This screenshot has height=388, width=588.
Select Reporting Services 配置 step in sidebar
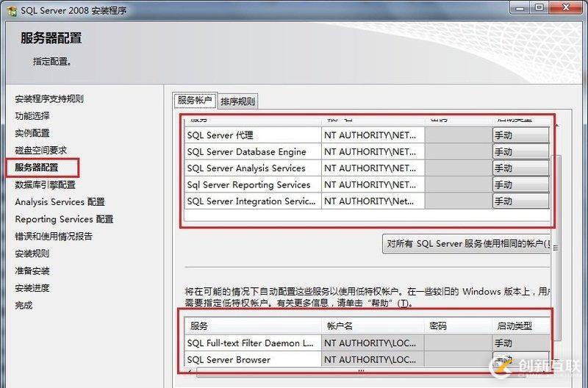(x=64, y=219)
